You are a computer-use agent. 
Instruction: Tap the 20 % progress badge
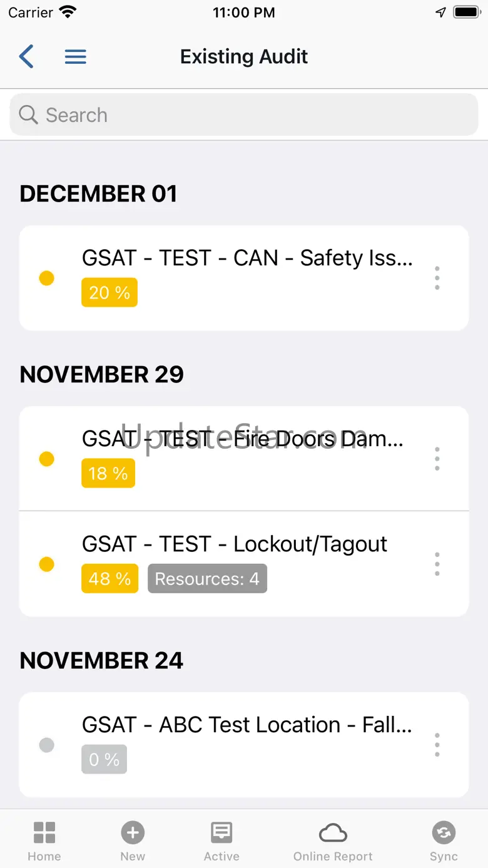(109, 292)
